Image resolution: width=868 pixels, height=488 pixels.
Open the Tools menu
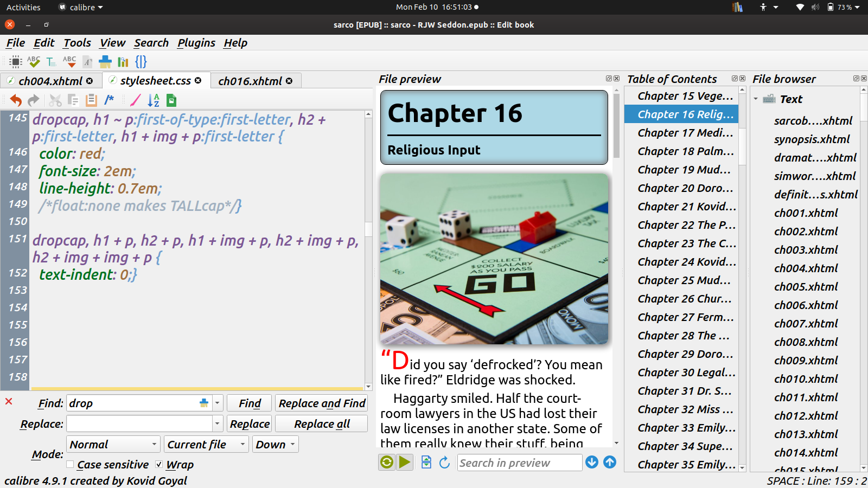(x=77, y=43)
